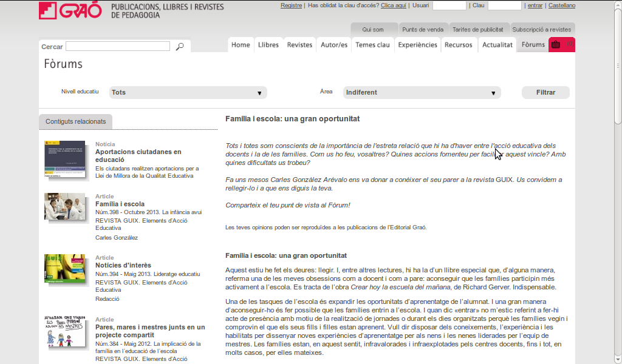
Task: Open Subscripció a revistes page
Action: [541, 29]
